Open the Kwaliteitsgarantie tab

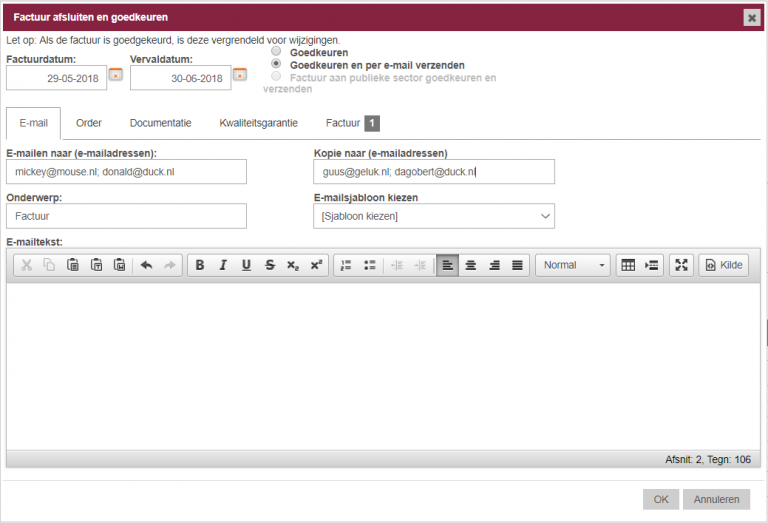(258, 123)
